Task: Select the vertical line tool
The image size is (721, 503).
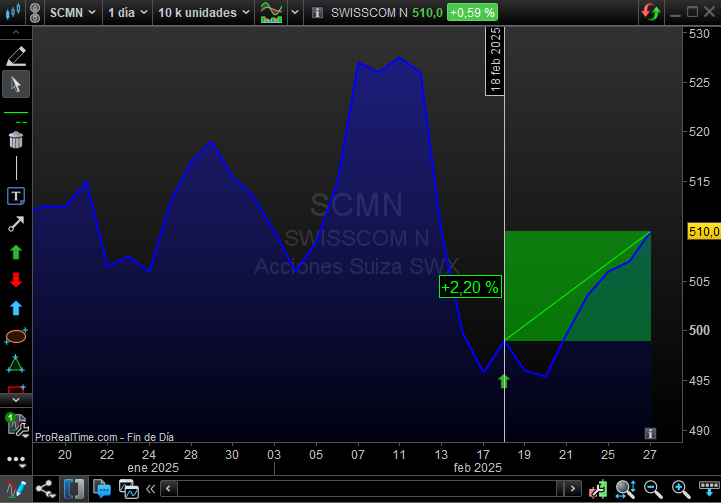Action: [16, 168]
